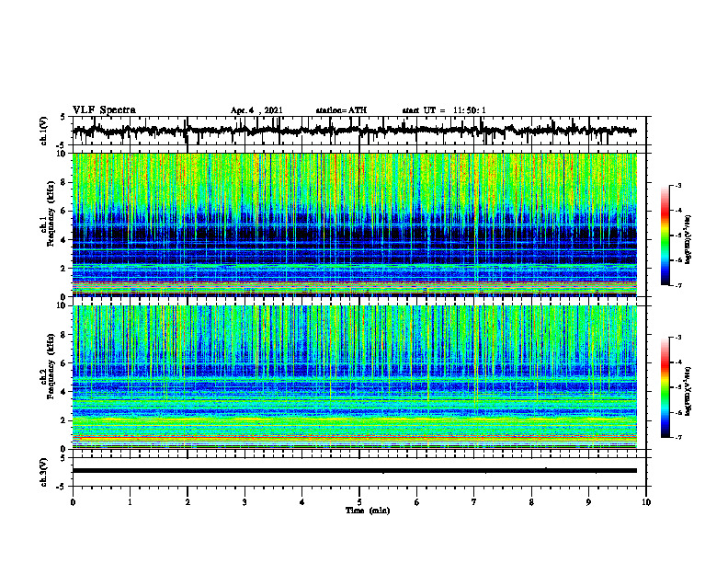The height and width of the screenshot is (563, 728).
Task: Click the "VLF Spectra" plot title
Action: click(x=105, y=110)
